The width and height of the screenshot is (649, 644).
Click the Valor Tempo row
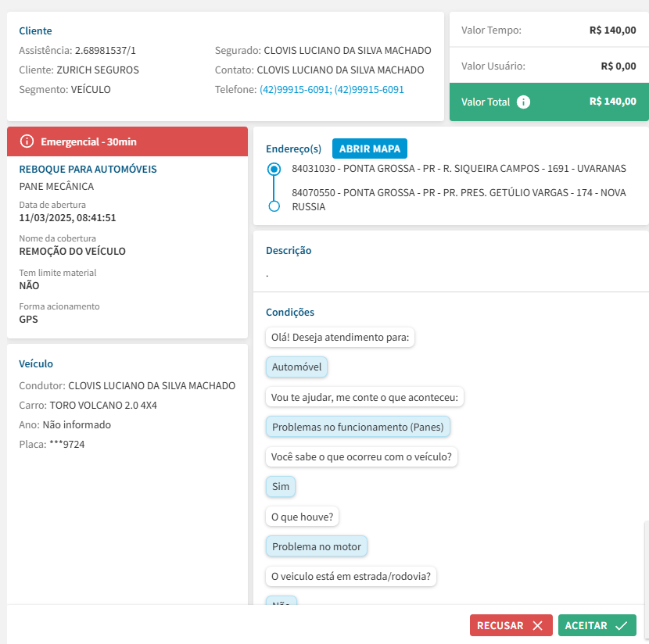548,30
